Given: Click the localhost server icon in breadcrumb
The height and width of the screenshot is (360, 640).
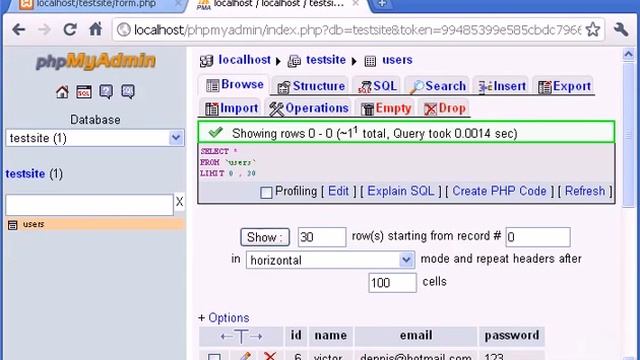Looking at the screenshot, I should point(206,61).
